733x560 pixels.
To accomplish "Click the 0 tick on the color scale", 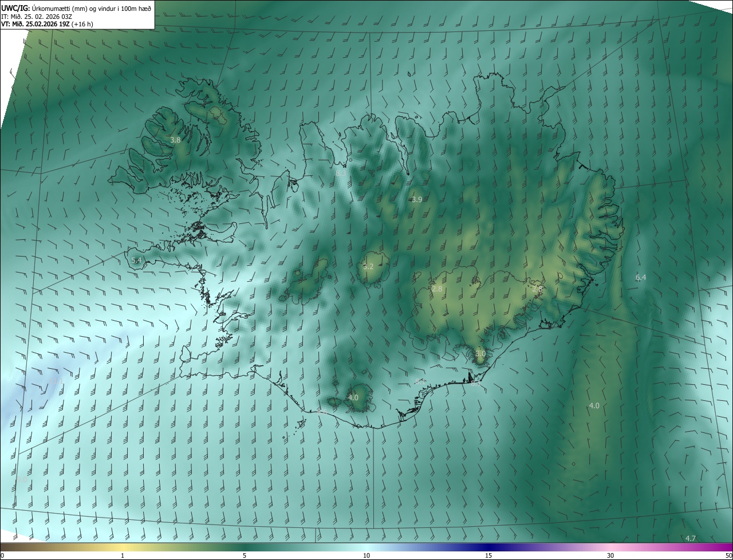I will (x=2, y=555).
